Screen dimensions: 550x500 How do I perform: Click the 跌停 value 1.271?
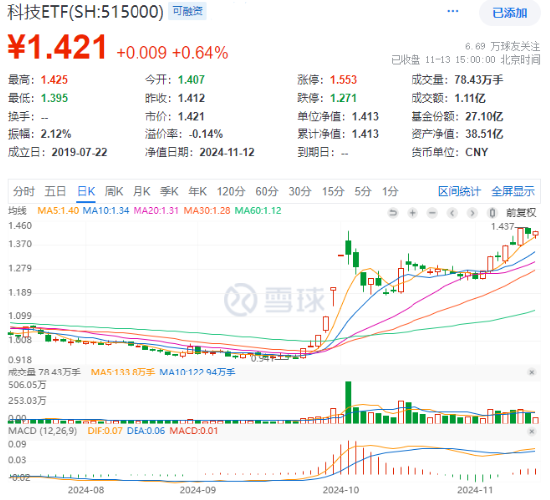(343, 98)
